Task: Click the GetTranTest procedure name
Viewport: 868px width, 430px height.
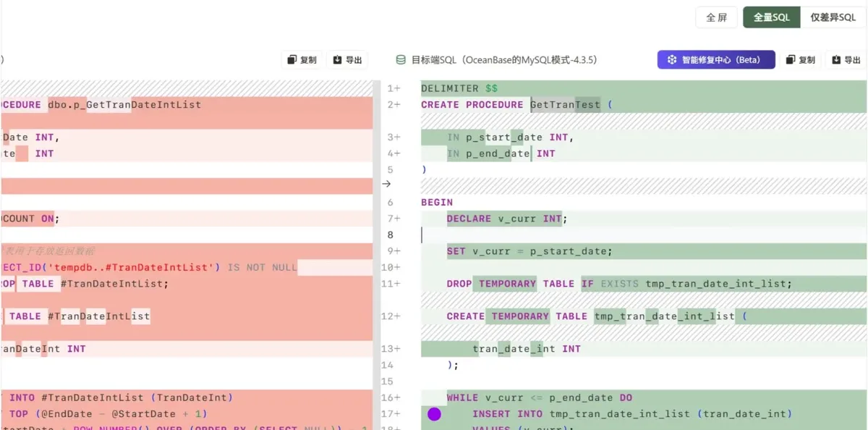Action: click(566, 105)
